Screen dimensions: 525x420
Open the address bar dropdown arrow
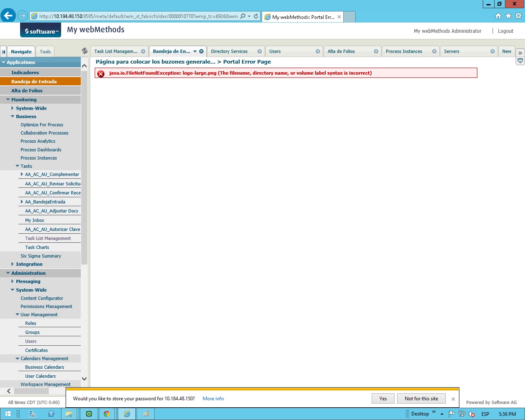click(249, 16)
